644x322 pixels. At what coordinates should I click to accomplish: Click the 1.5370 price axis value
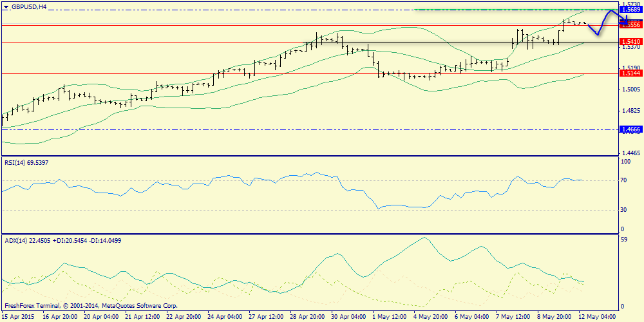(631, 48)
